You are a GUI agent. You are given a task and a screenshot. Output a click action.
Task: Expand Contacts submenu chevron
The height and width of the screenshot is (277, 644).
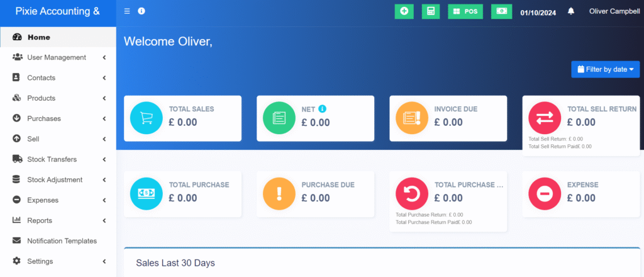point(104,77)
